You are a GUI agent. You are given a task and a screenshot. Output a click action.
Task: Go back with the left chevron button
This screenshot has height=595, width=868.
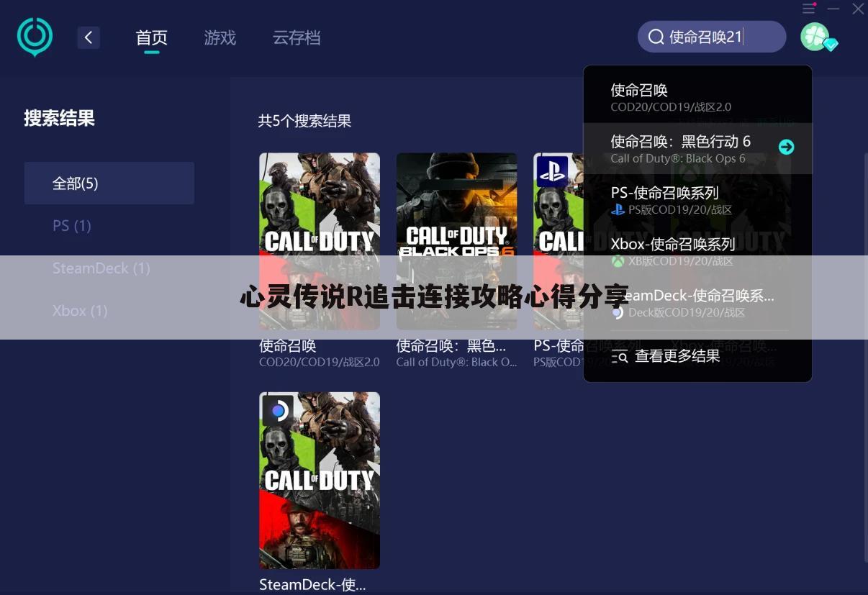(x=89, y=37)
